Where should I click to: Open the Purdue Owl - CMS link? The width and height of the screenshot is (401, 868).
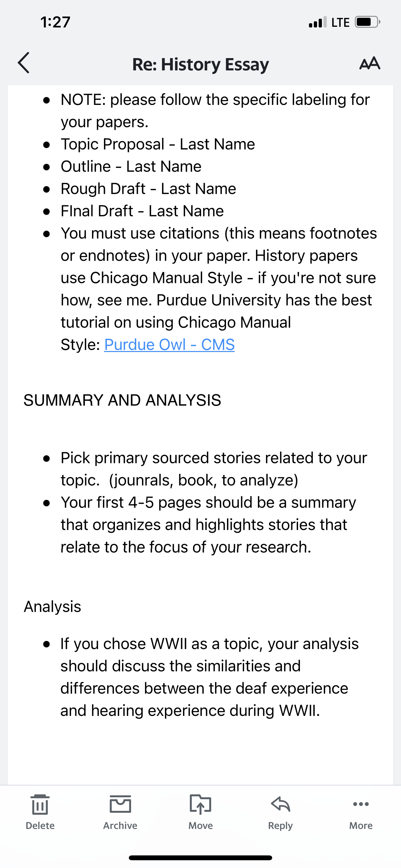tap(169, 344)
